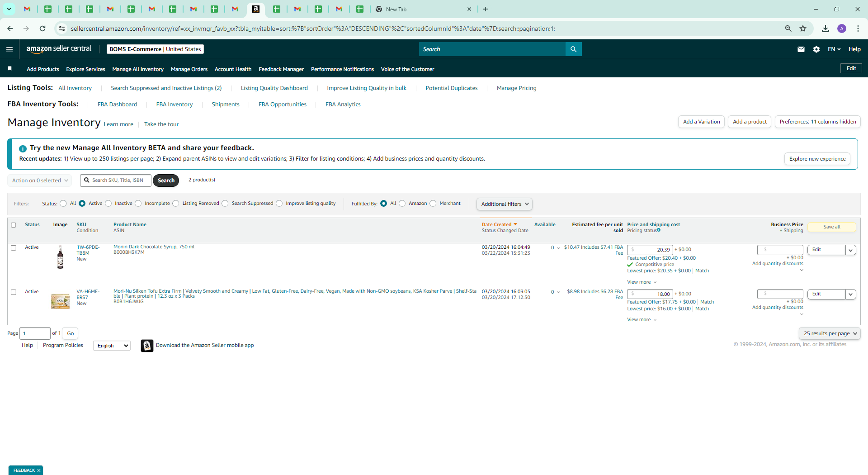Open the tab search dropdown arrow
868x475 pixels.
click(x=9, y=9)
